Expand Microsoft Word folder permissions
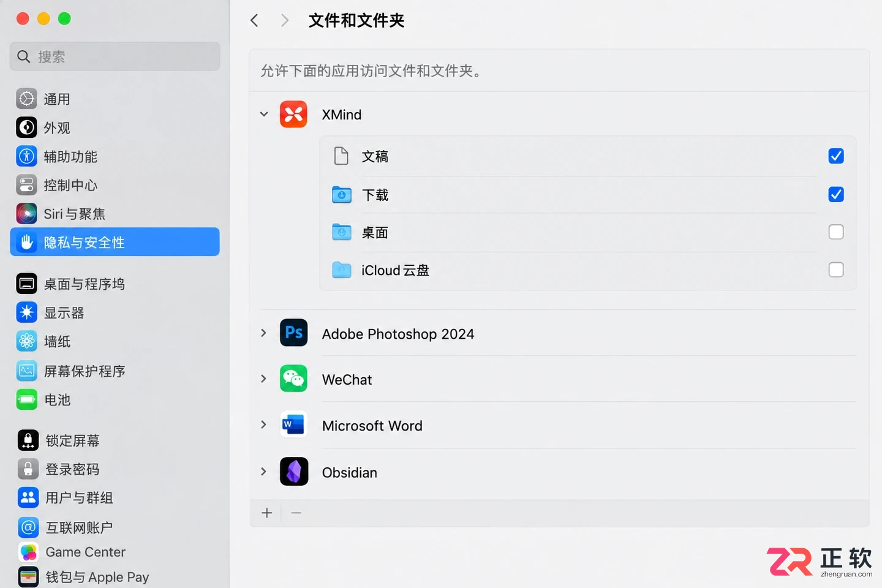The image size is (882, 588). (264, 425)
